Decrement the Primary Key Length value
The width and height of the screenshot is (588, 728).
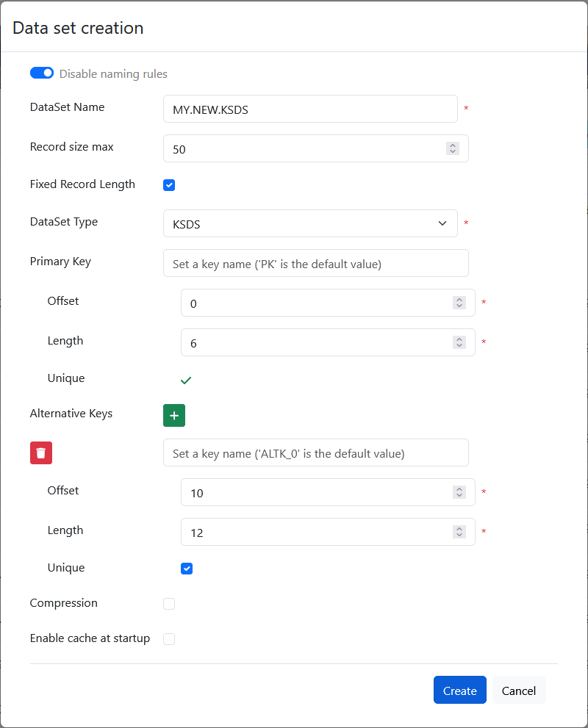[459, 345]
